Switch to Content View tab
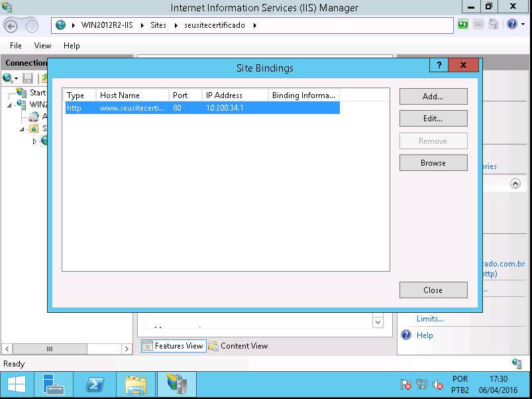This screenshot has height=399, width=532. (239, 346)
